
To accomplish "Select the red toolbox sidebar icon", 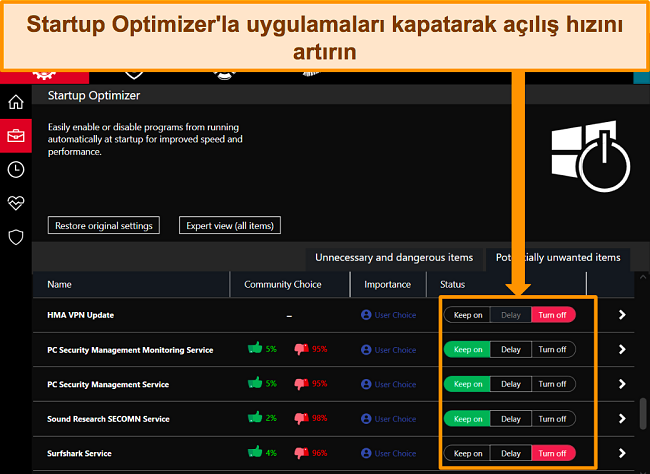I will point(16,136).
